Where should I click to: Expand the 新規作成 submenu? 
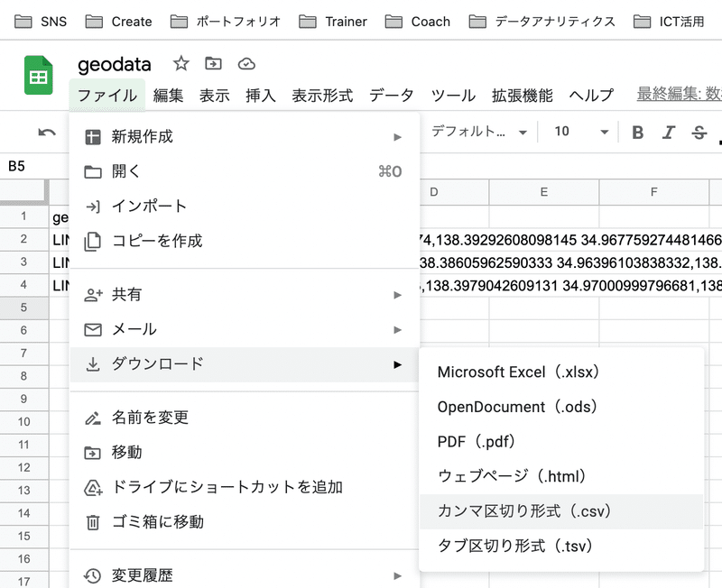click(x=244, y=137)
